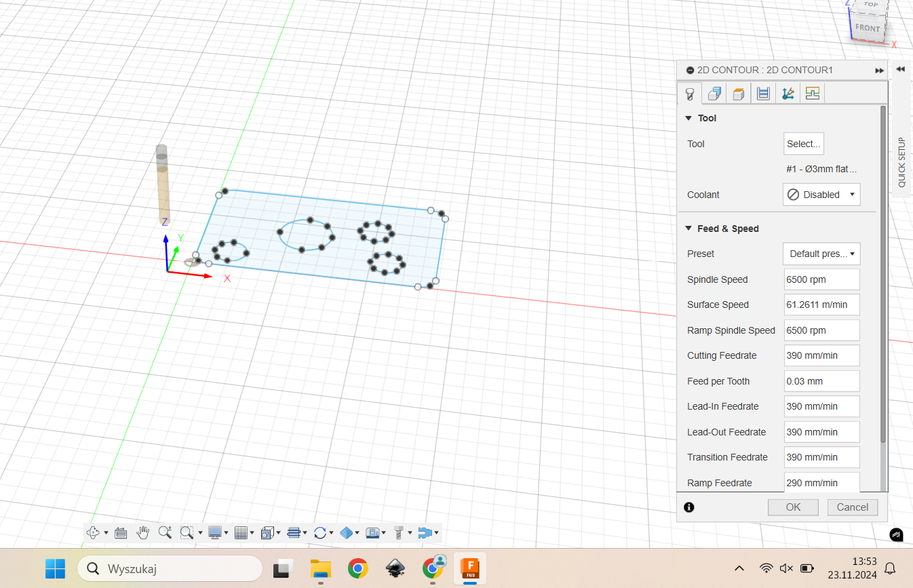Open the Orbit type dropdown arrow
913x588 pixels.
106,533
